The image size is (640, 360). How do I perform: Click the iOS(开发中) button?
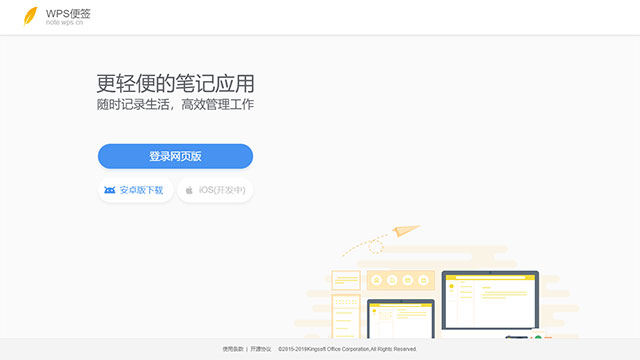215,190
